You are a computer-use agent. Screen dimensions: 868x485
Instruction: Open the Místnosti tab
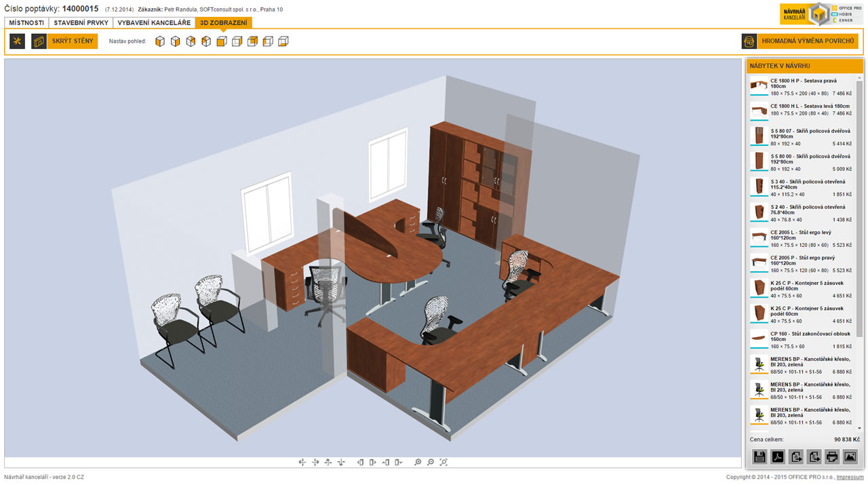26,23
